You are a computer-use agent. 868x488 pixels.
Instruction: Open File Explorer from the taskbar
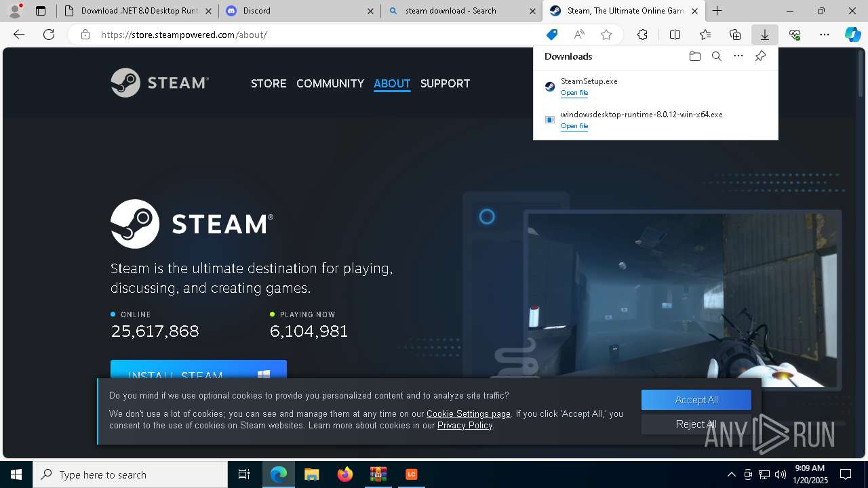[x=311, y=474]
